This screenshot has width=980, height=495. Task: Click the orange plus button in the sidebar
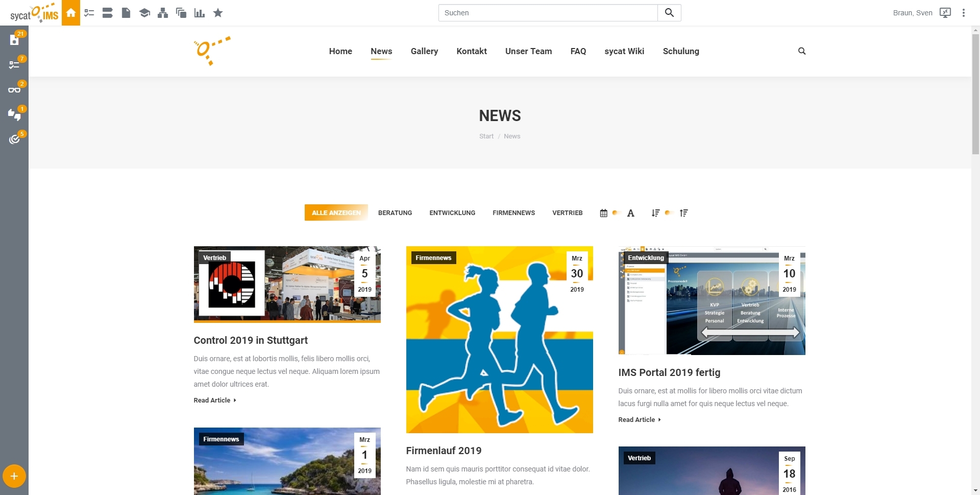[14, 476]
